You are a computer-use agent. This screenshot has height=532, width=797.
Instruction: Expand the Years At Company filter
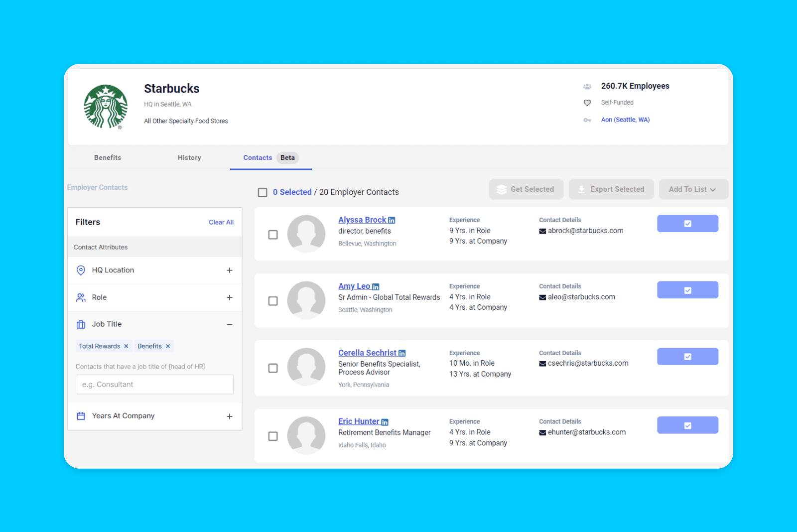[230, 416]
